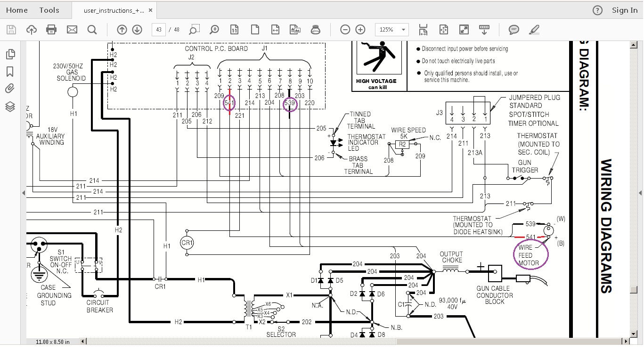Click the CIRCUIT BREAKER label

coord(99,306)
